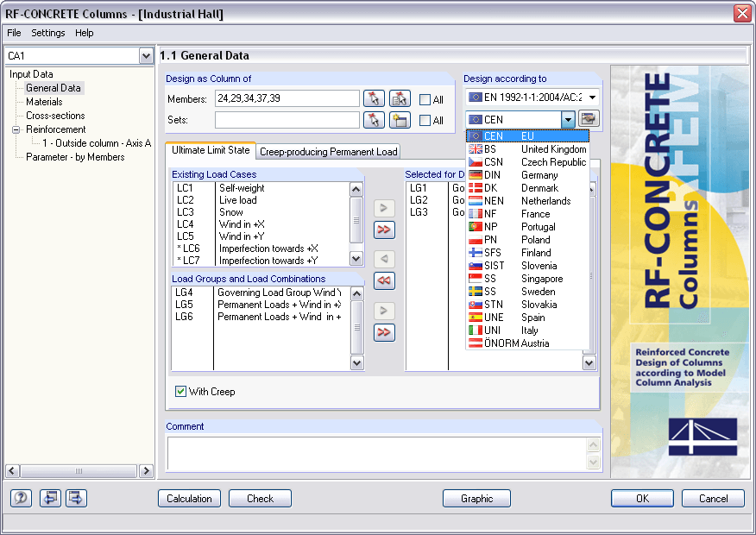Click into the Comment text box
Screen dimensions: 756x535
coord(377,454)
